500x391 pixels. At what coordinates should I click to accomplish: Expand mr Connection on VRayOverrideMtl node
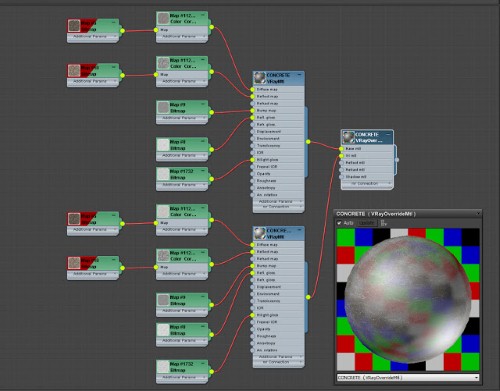pyautogui.click(x=367, y=184)
